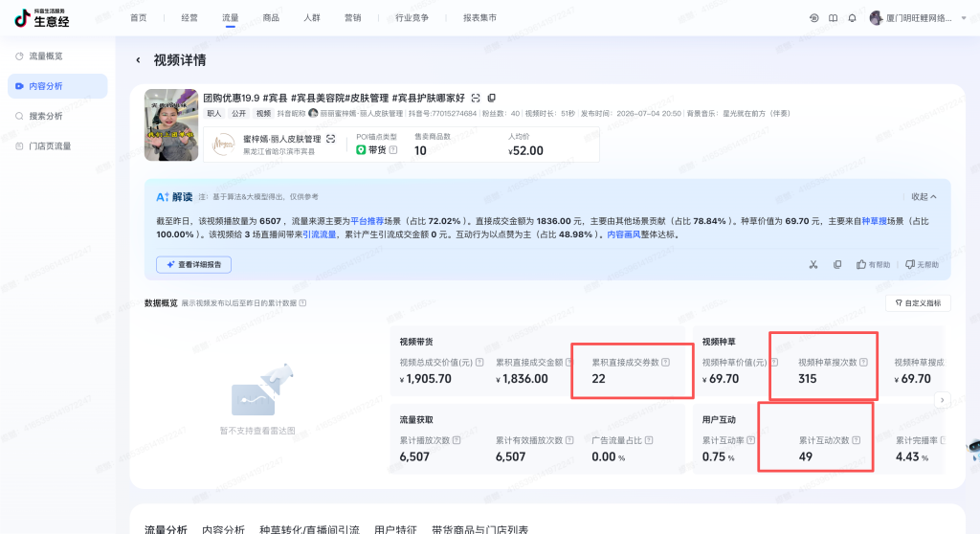Open the 经营 top navigation item

[189, 18]
